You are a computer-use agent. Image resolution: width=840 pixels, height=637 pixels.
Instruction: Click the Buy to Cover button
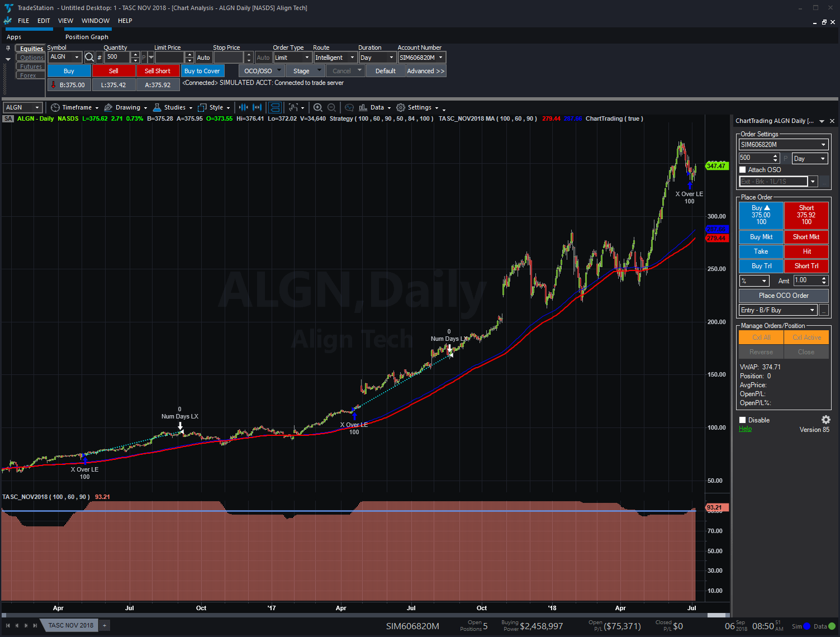(202, 71)
